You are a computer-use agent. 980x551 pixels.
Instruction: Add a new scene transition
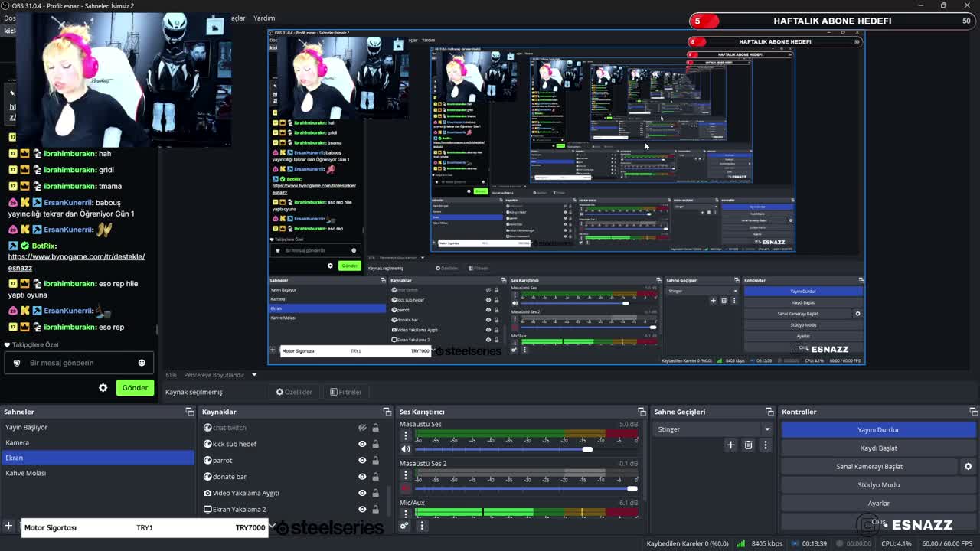pyautogui.click(x=730, y=445)
